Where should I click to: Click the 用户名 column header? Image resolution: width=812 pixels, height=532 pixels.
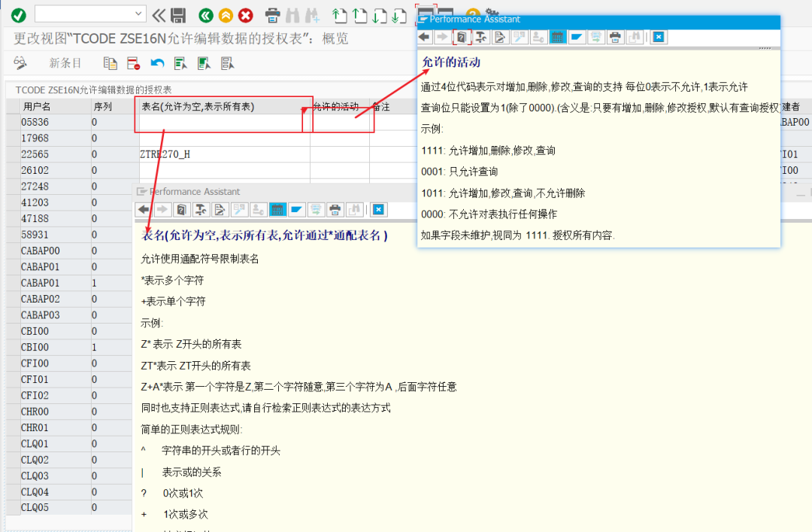pos(55,107)
